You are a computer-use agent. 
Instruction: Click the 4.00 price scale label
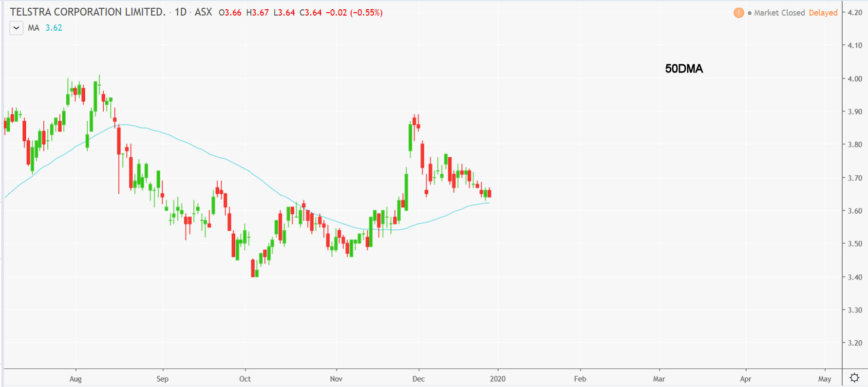(x=855, y=78)
